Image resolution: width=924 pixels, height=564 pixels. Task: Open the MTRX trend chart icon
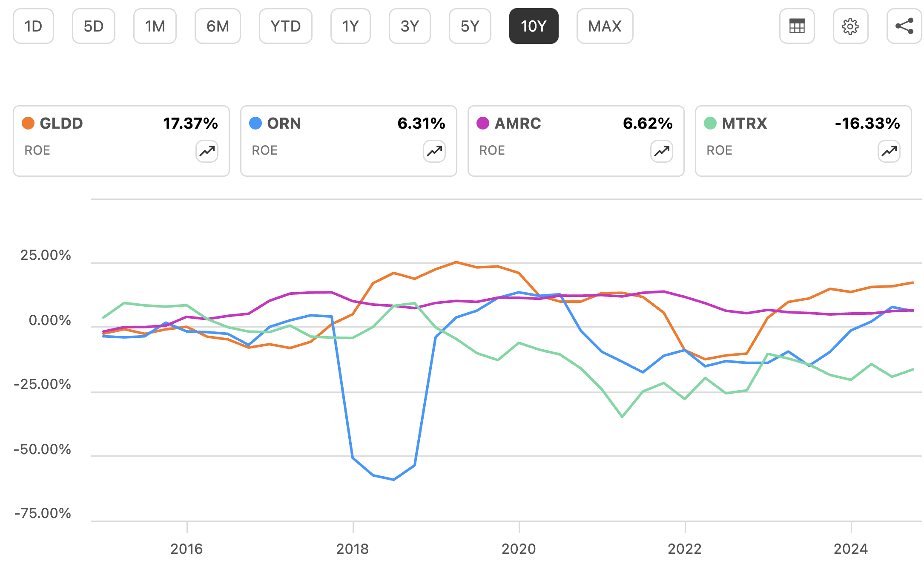coord(889,151)
